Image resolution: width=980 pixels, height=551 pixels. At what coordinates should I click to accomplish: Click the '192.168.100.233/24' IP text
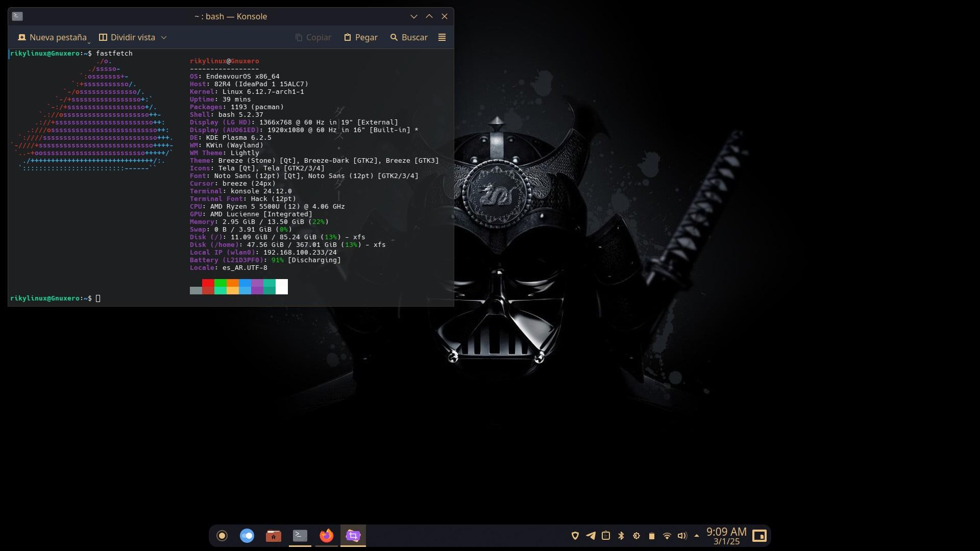tap(300, 253)
